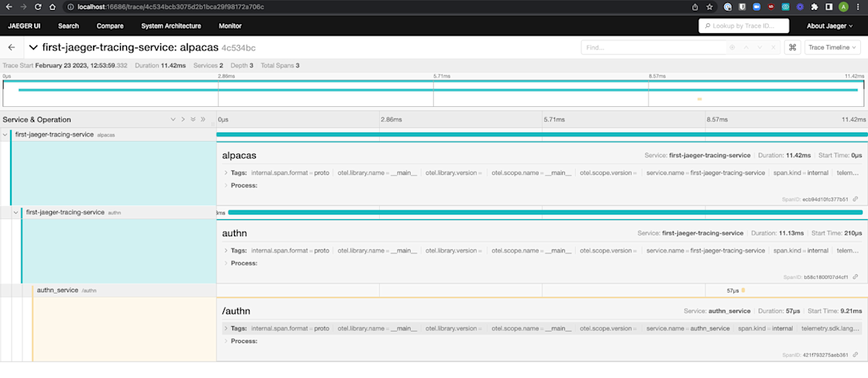Click the red shield extension icon

click(x=771, y=7)
